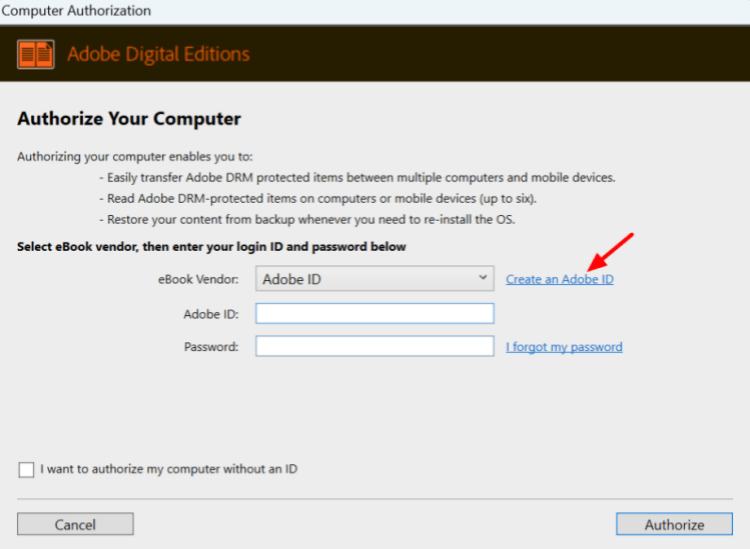Click the eBook Vendor field label
Viewport: 750px width, 549px height.
(198, 279)
